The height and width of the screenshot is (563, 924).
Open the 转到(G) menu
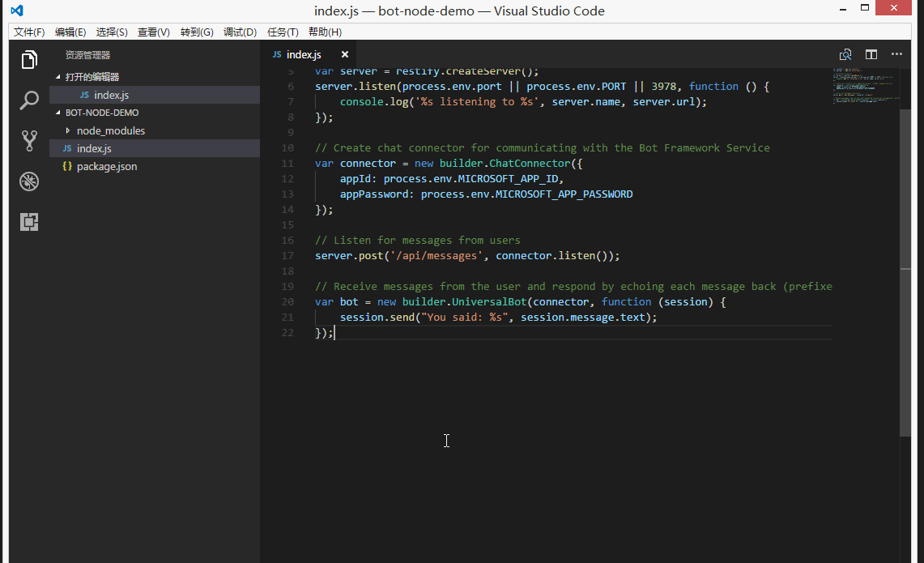click(x=197, y=32)
